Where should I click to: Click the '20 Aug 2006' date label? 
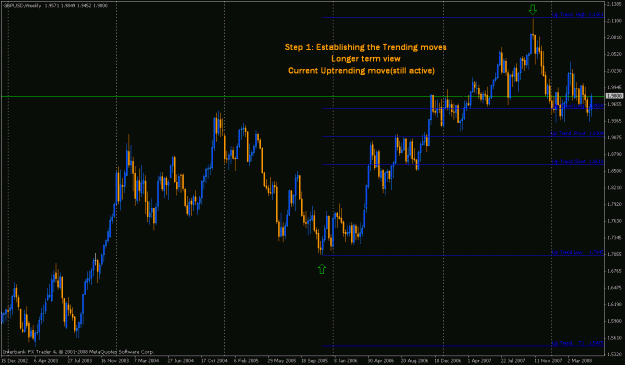415,360
